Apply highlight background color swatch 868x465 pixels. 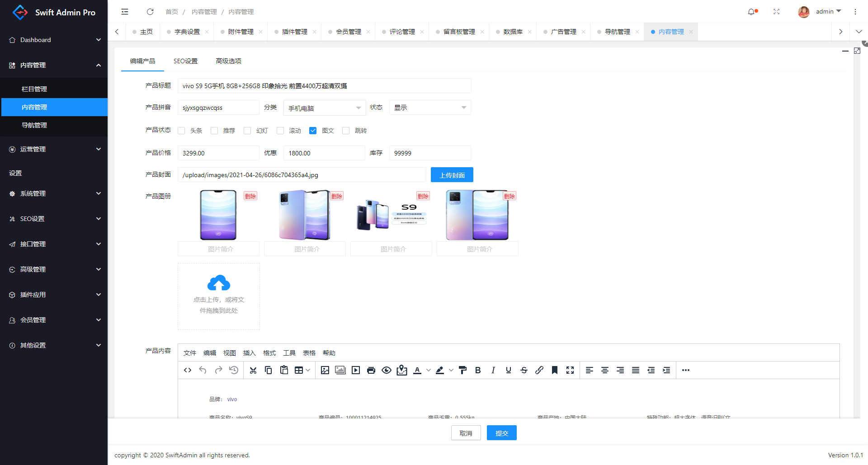[x=440, y=370]
